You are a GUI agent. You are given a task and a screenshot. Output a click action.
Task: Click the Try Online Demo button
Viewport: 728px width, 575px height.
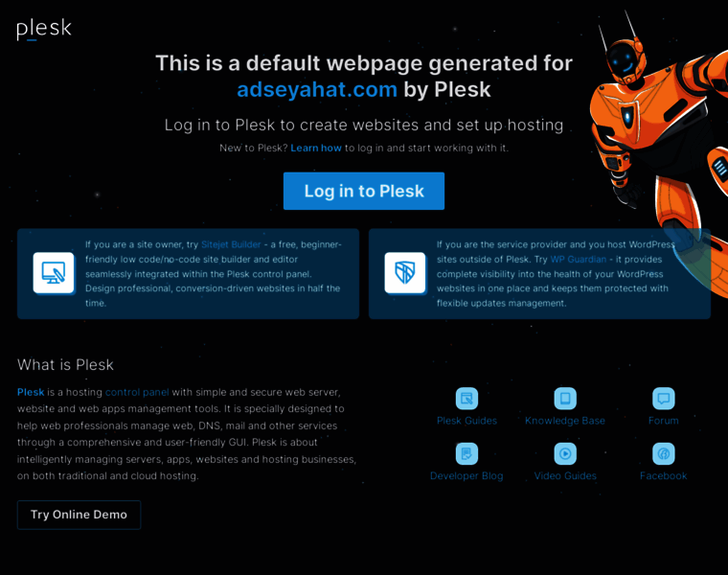pyautogui.click(x=79, y=515)
